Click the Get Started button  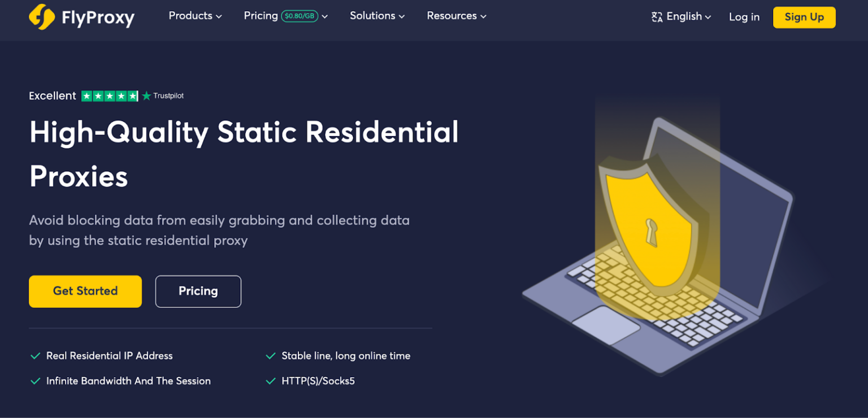85,291
